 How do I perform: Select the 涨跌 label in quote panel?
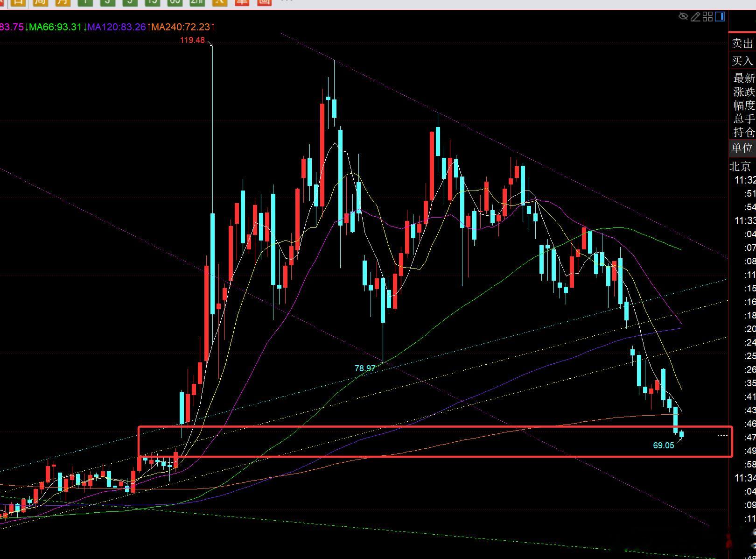pyautogui.click(x=744, y=92)
